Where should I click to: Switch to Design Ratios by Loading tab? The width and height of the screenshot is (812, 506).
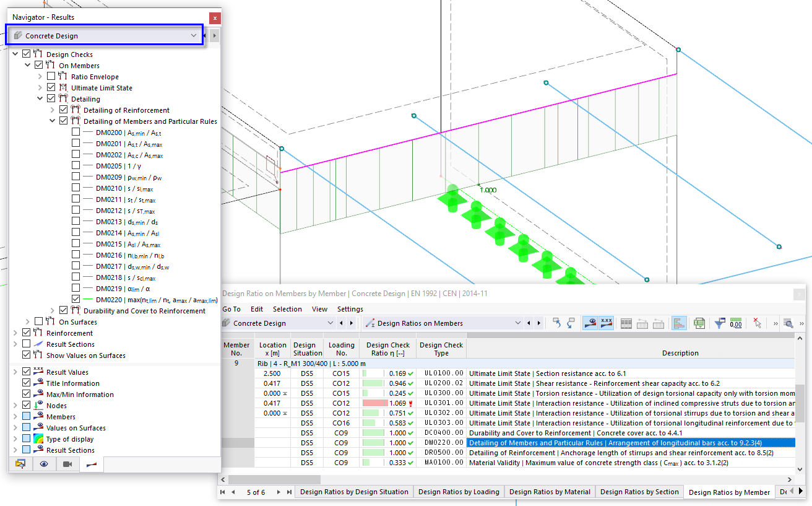[459, 492]
